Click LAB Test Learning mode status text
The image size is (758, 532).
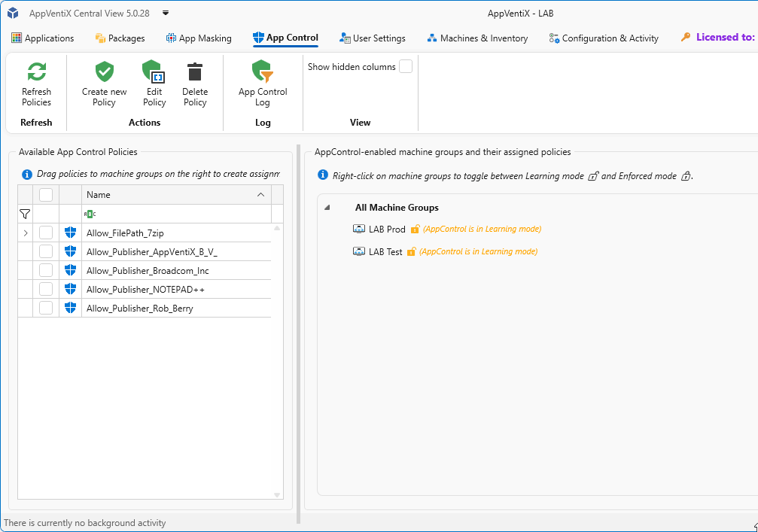pyautogui.click(x=478, y=251)
